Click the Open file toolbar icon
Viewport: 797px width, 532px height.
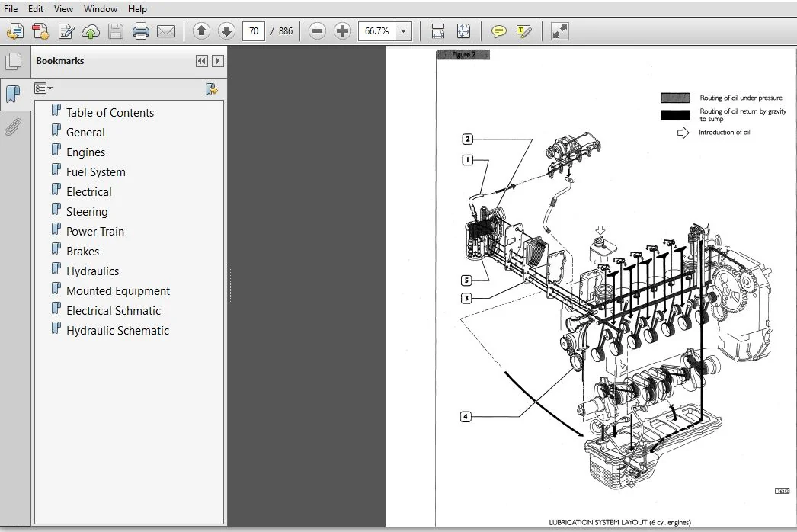[15, 31]
